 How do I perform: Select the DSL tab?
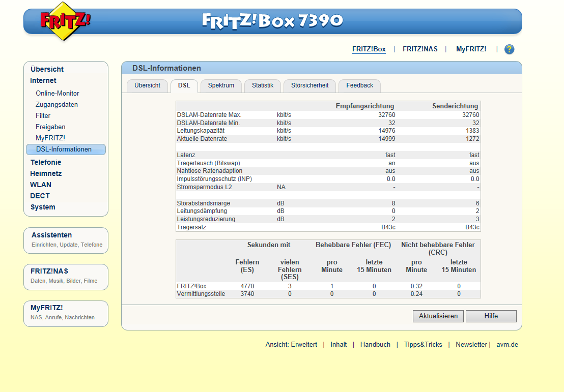[x=184, y=85]
